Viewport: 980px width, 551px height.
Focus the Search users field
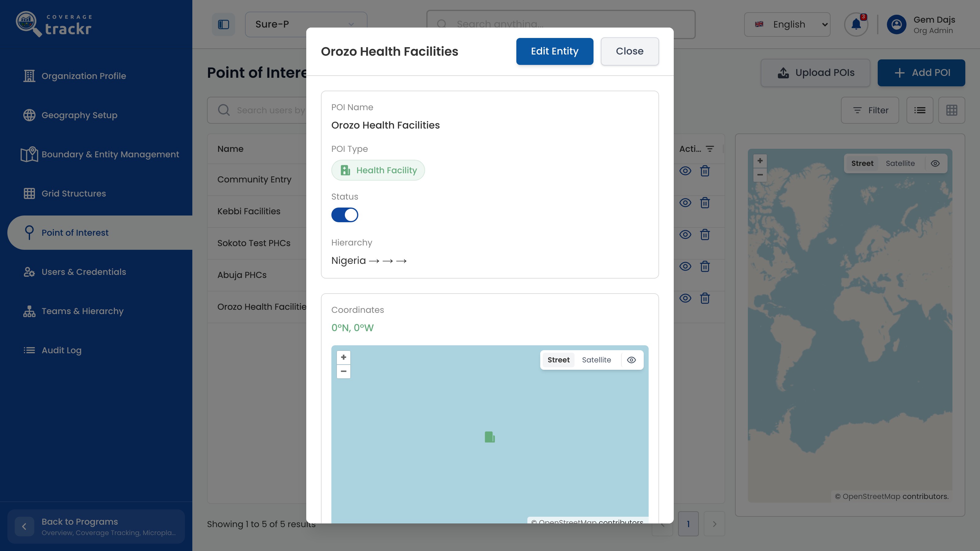click(x=257, y=110)
